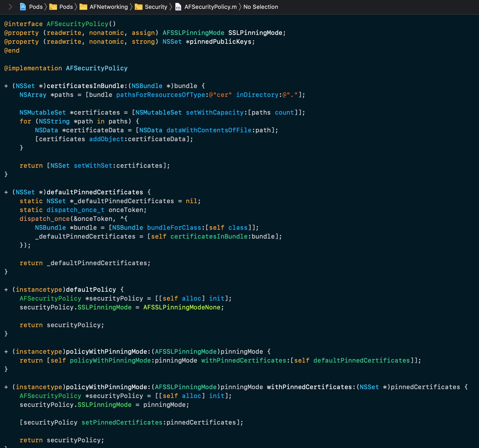Open the AFNetworking breadcrumb menu
The image size is (479, 448).
109,7
